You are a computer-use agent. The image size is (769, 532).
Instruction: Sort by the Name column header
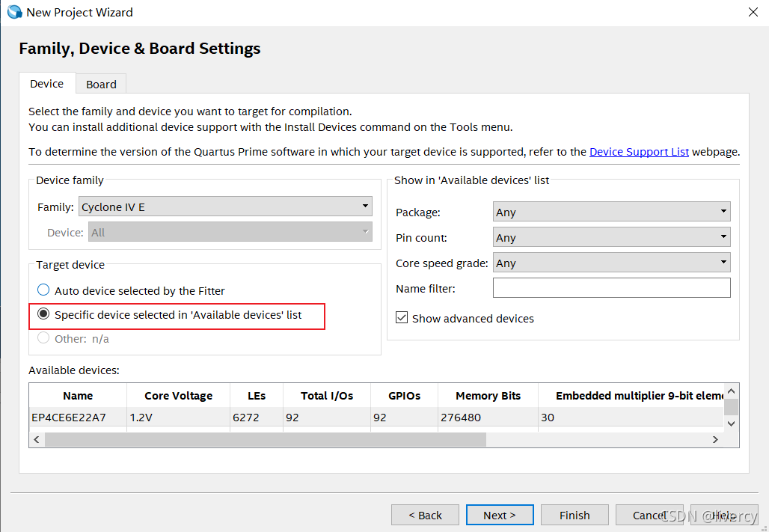(x=78, y=396)
